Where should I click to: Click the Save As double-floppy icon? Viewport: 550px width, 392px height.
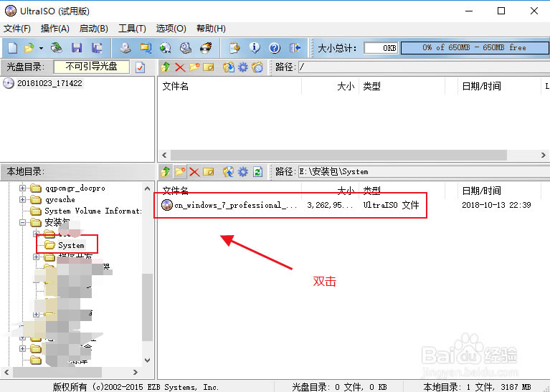(97, 48)
